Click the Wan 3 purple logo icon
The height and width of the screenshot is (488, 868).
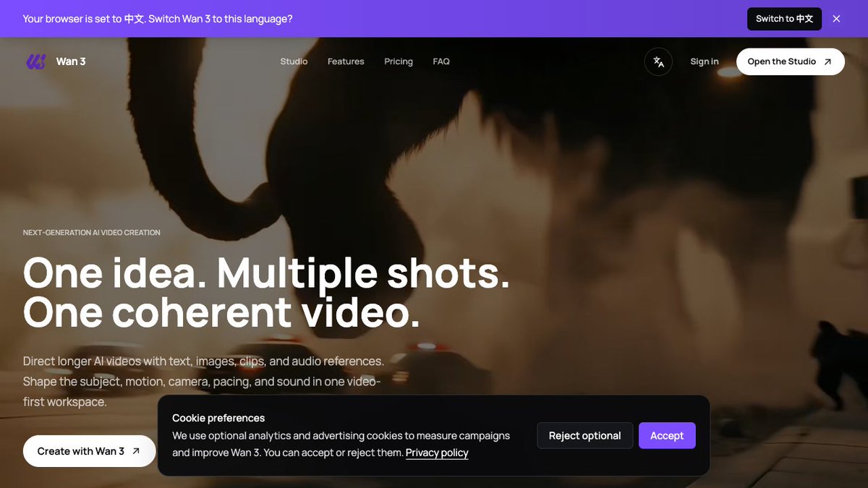[36, 61]
